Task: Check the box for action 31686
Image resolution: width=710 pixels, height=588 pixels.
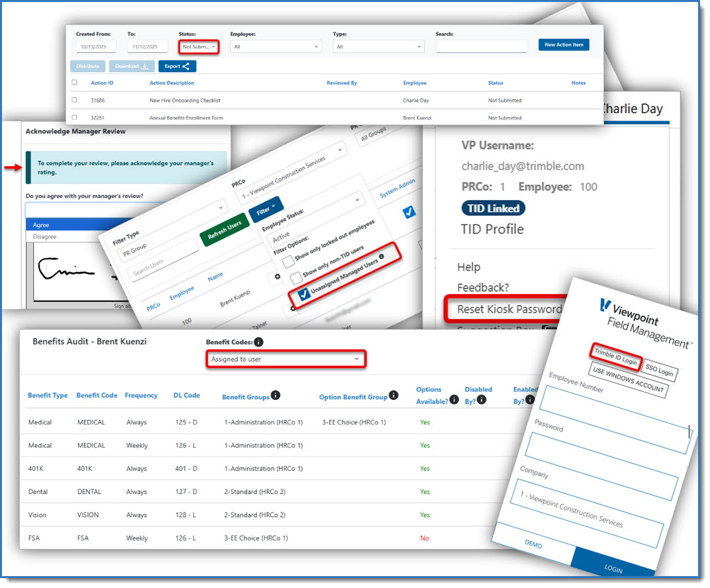Action: click(x=74, y=100)
